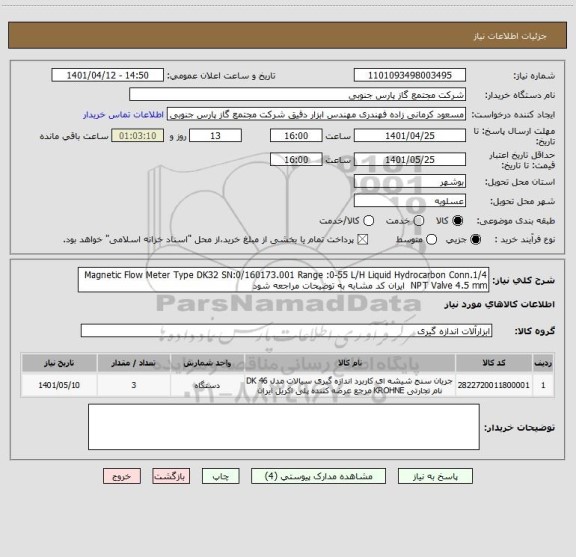576x557 pixels.
Task: Click announcement date field 1401/04/12 - 14:50
Action: (108, 75)
